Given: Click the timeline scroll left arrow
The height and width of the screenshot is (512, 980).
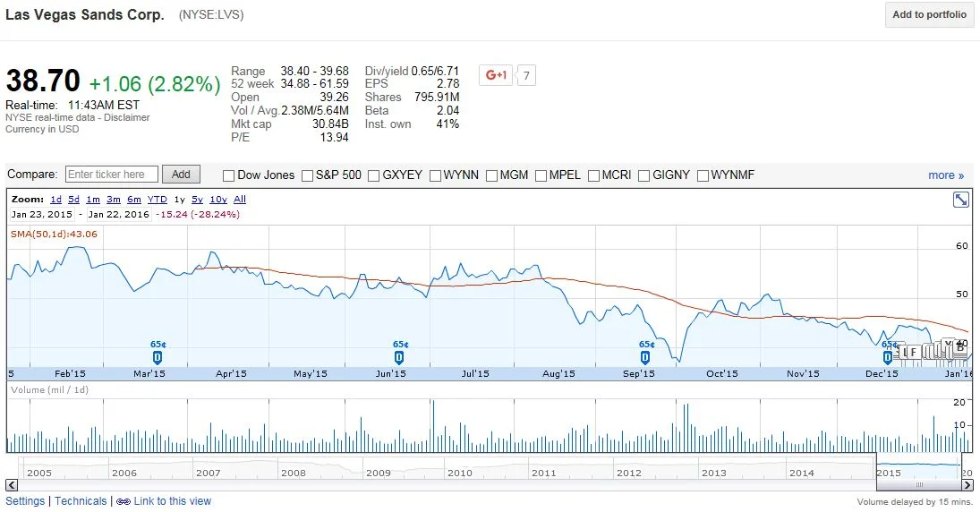Looking at the screenshot, I should (x=12, y=485).
